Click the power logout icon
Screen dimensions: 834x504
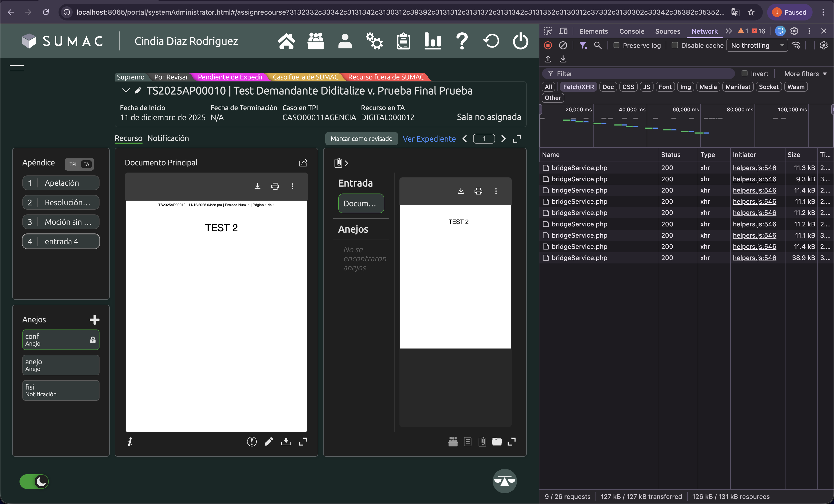520,41
